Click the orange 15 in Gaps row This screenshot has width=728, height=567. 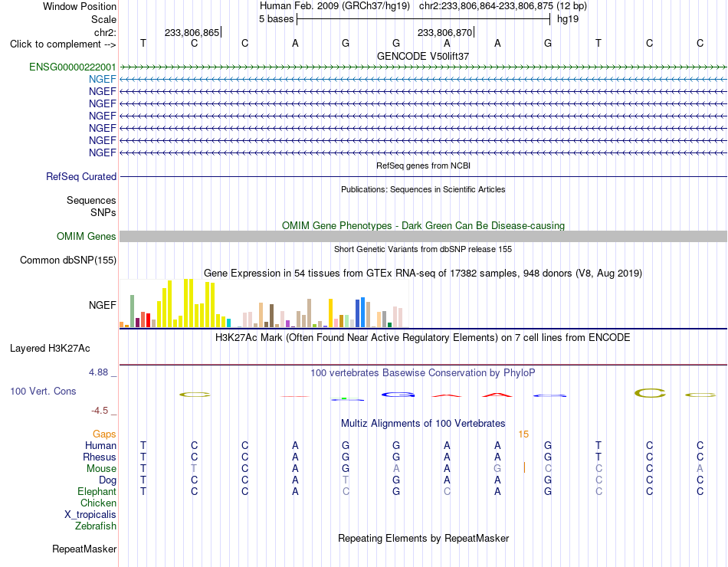click(x=523, y=434)
